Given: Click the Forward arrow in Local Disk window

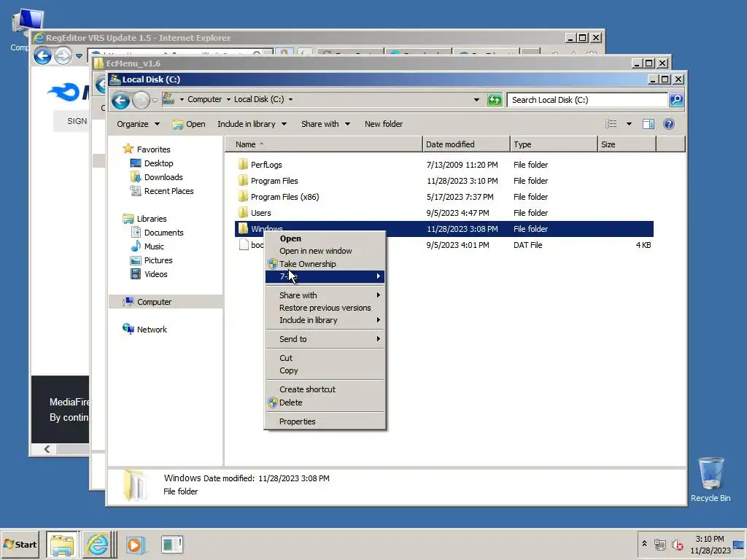Looking at the screenshot, I should pos(141,100).
